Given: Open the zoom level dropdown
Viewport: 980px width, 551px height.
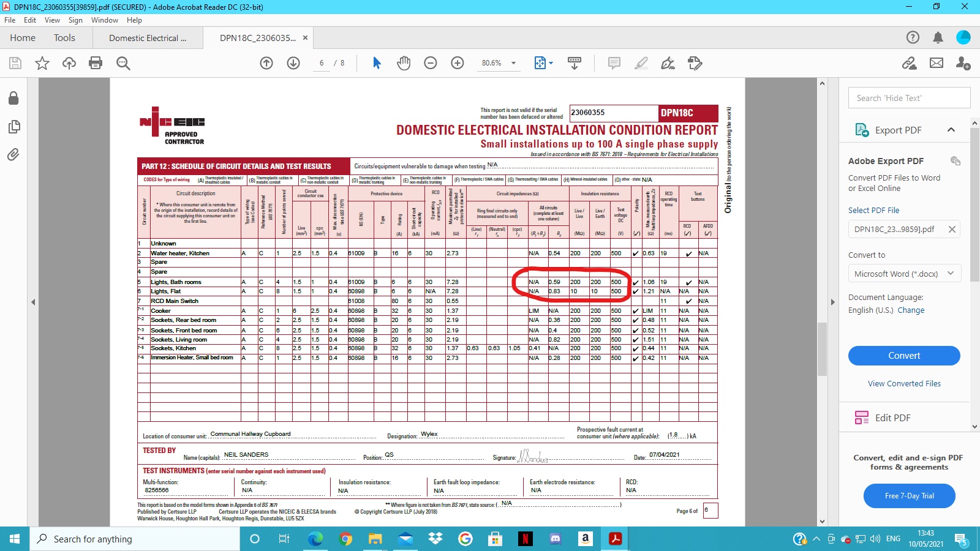Looking at the screenshot, I should [513, 63].
